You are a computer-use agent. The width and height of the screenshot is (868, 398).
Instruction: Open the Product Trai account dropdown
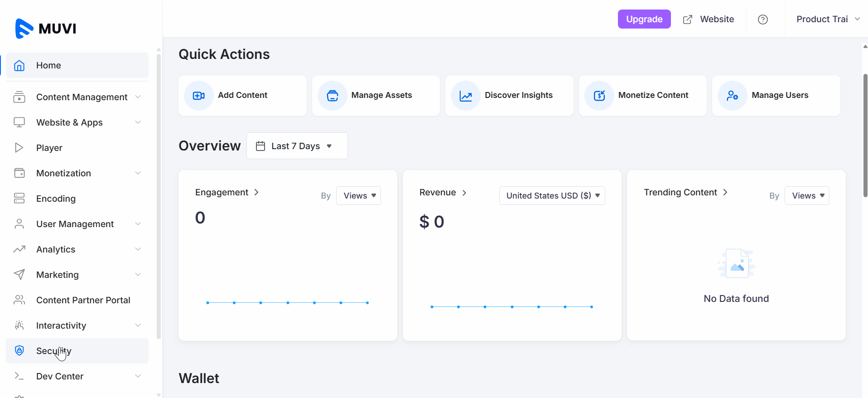(x=827, y=19)
